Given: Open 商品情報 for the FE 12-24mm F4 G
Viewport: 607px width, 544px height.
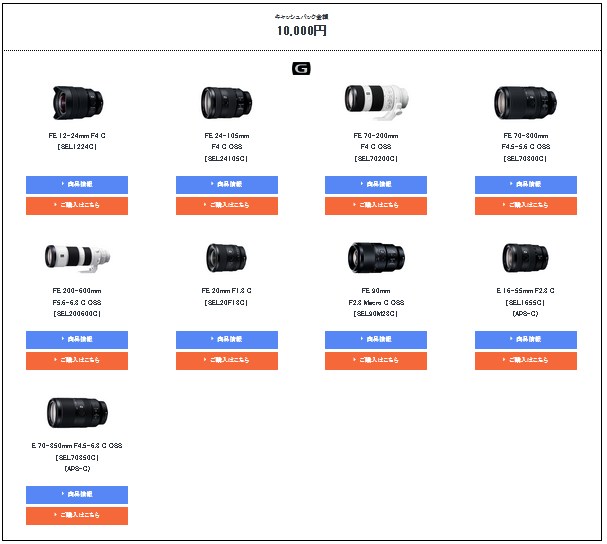Looking at the screenshot, I should point(77,185).
